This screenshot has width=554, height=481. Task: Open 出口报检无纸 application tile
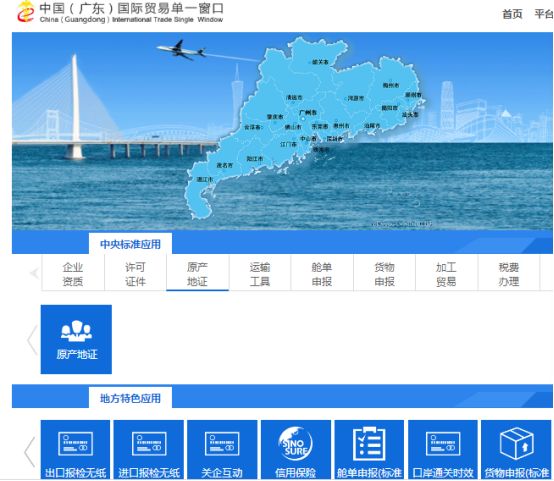[x=75, y=450]
